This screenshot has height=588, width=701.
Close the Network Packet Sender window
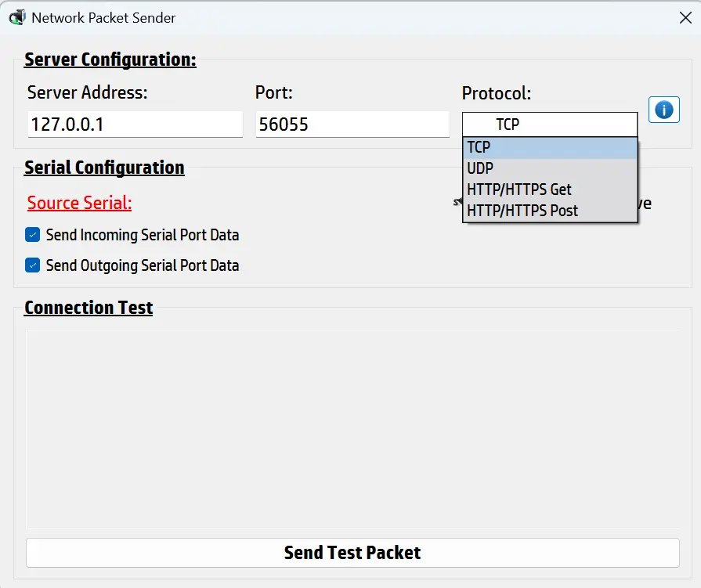(685, 18)
